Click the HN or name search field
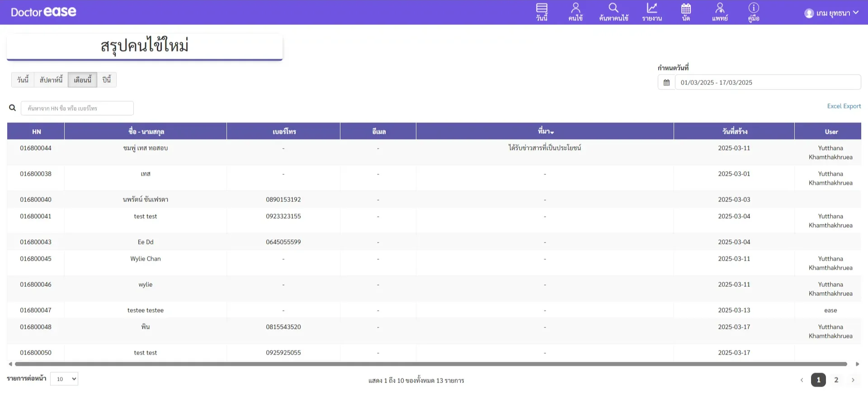The width and height of the screenshot is (868, 411). [77, 108]
